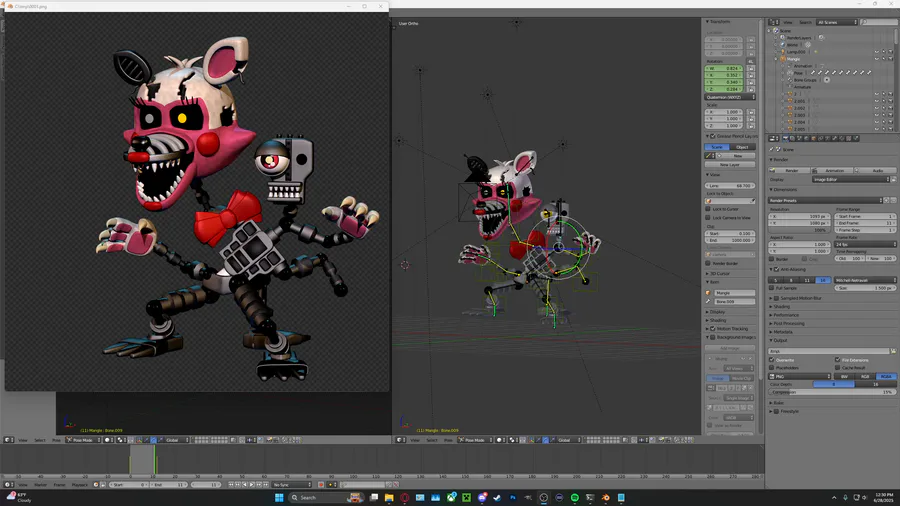The width and height of the screenshot is (900, 506).
Task: Click the weather widget in taskbar
Action: [x=19, y=497]
